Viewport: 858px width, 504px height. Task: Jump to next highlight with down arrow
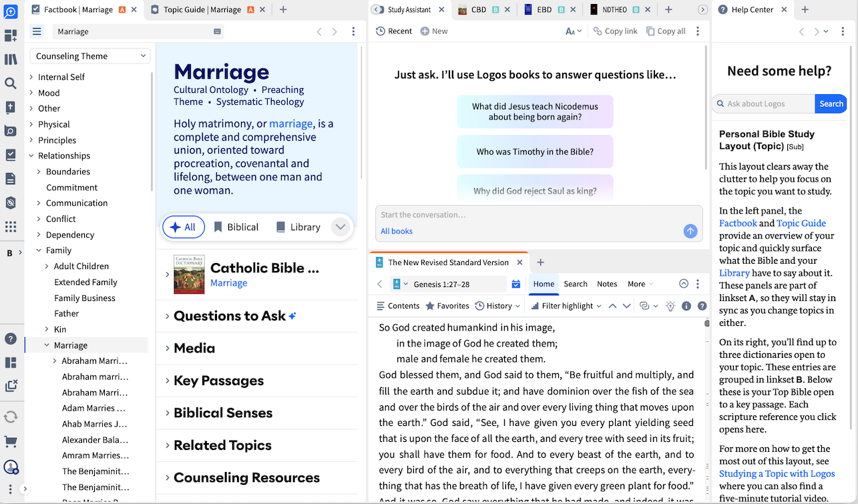point(626,306)
